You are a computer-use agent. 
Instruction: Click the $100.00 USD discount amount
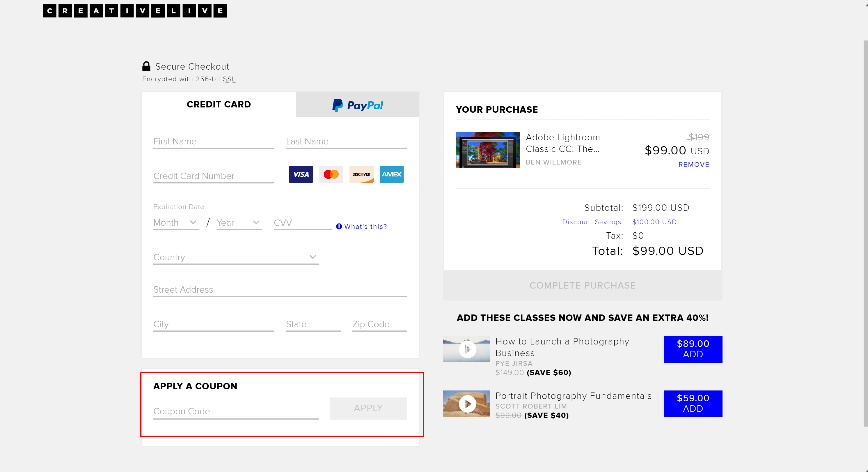tap(654, 222)
